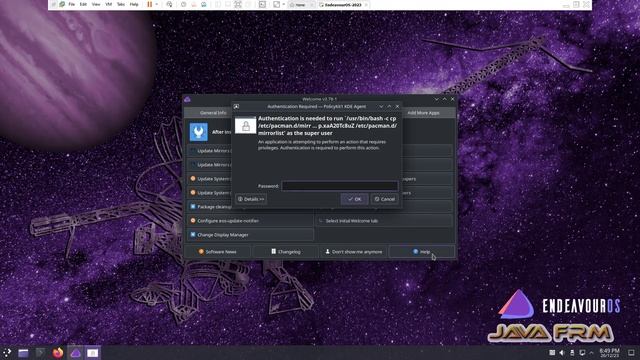Image resolution: width=640 pixels, height=360 pixels.
Task: Click the second Update System entry
Action: point(209,193)
